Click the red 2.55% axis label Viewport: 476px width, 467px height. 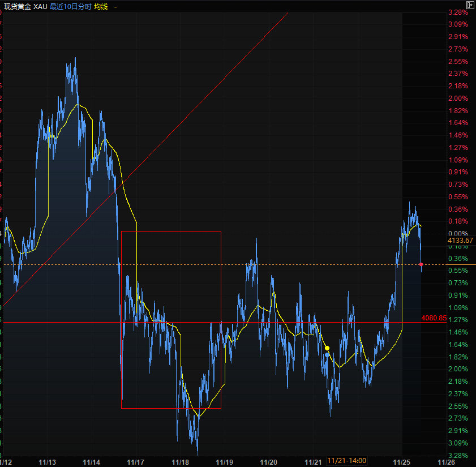tap(458, 61)
